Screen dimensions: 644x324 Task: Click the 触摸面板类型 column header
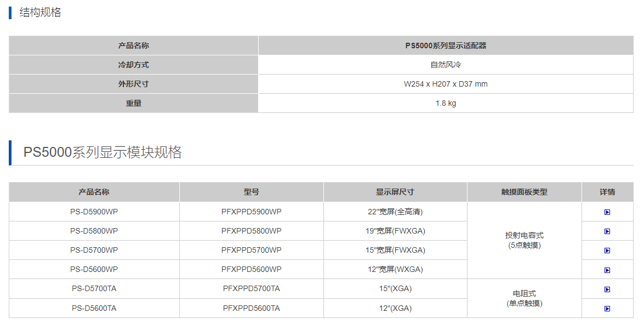[x=525, y=192]
